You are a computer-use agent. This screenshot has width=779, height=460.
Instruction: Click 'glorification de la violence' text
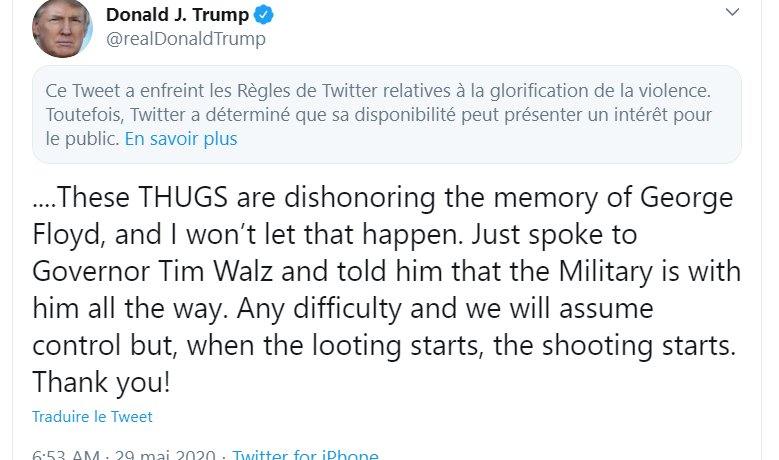(x=598, y=91)
